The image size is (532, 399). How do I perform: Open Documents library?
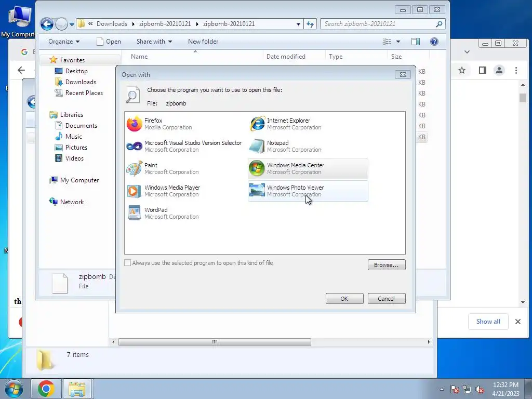tap(81, 126)
